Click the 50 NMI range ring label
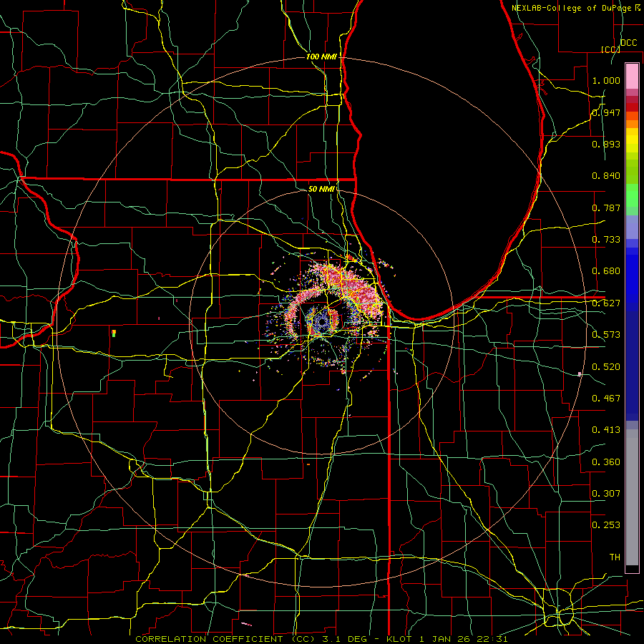 [321, 189]
